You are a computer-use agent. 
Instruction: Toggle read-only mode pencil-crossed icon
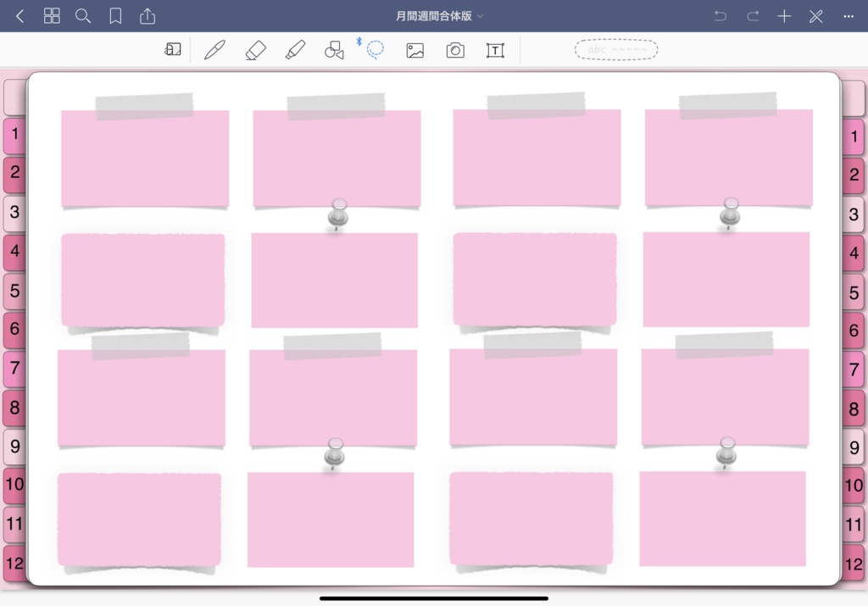(816, 16)
